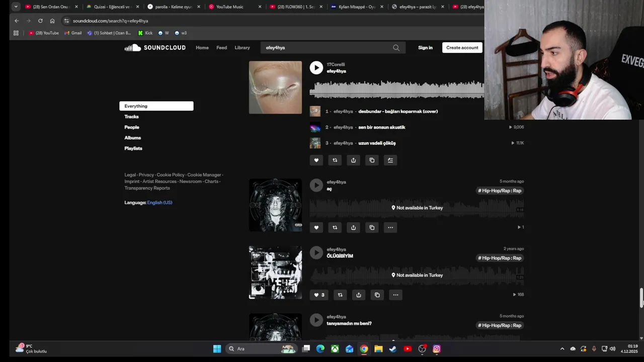Open Instagram from the taskbar
This screenshot has width=644, height=362.
[437, 349]
